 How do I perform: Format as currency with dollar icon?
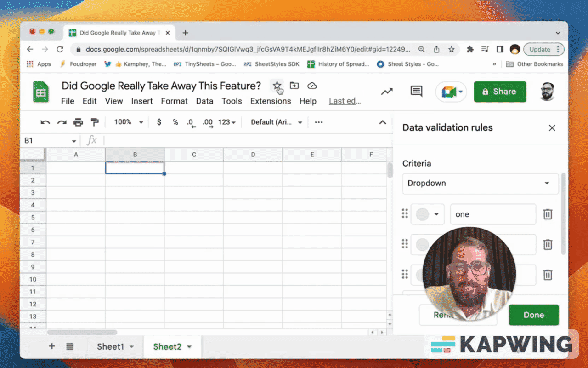point(159,122)
